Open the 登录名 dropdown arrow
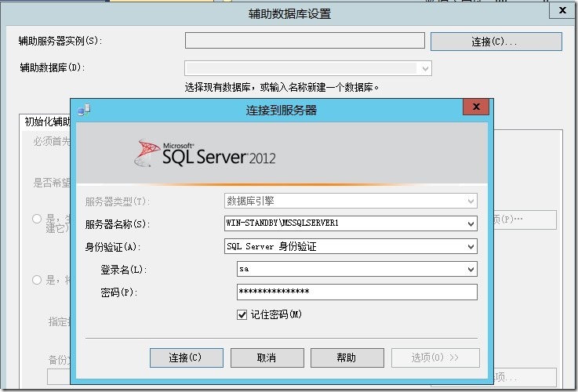Viewport: 578px width, 392px height. coord(471,269)
